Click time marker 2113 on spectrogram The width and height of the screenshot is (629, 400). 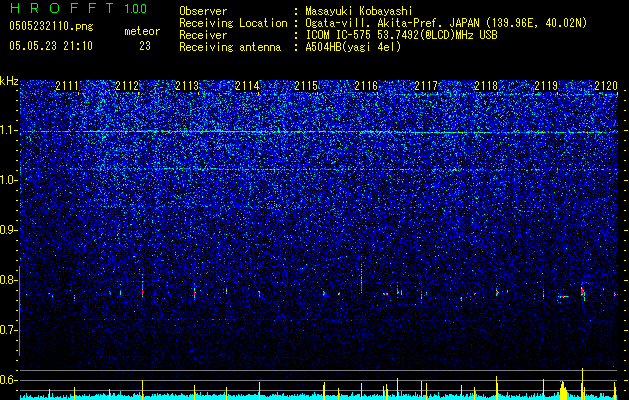[x=187, y=86]
